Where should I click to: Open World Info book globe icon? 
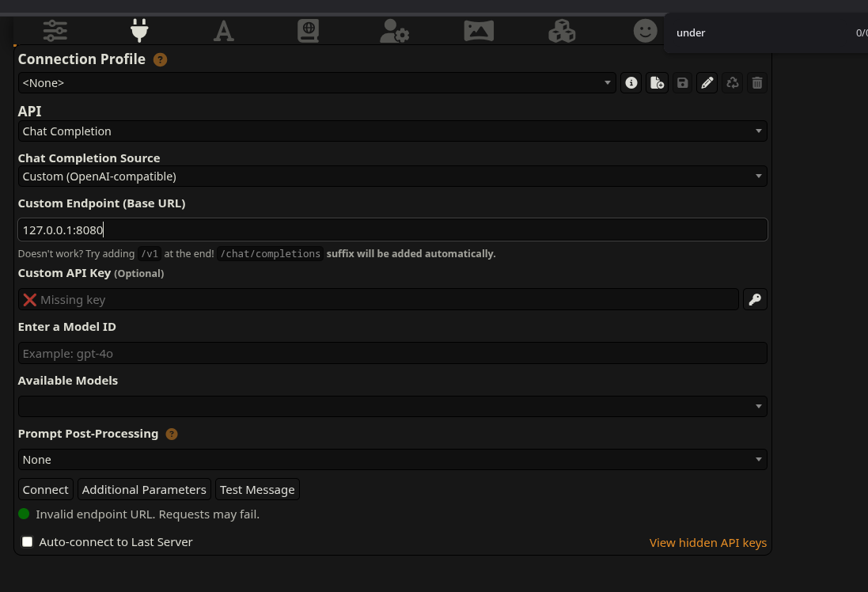click(x=308, y=31)
